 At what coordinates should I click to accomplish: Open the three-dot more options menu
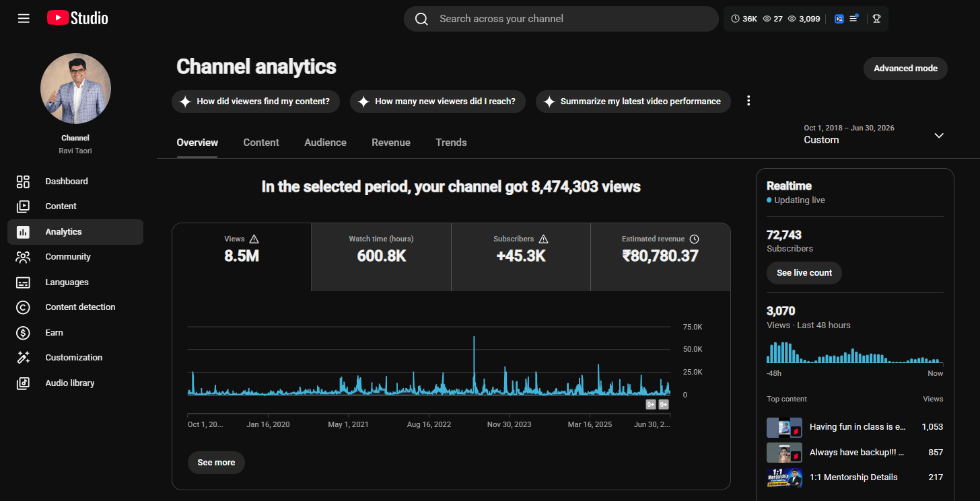[748, 101]
